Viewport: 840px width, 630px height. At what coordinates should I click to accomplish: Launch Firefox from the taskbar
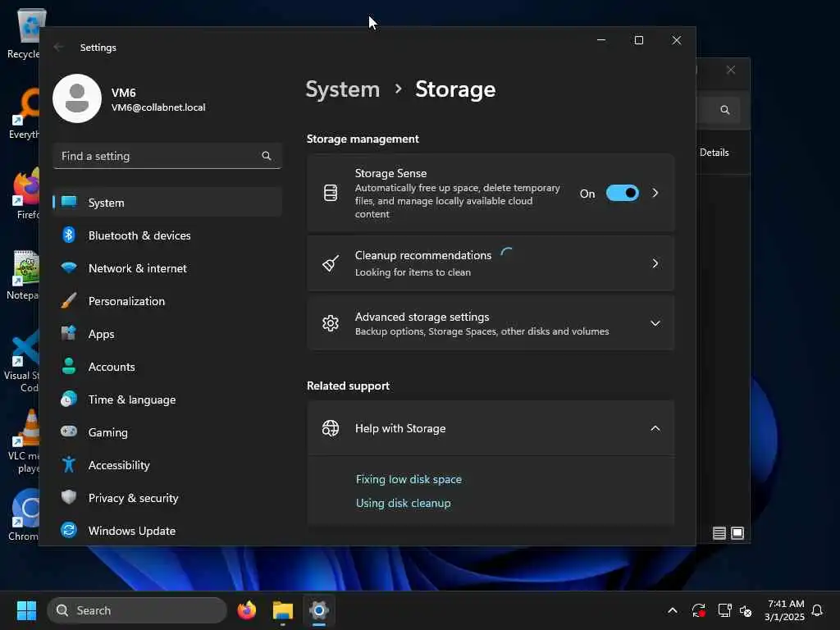[247, 610]
